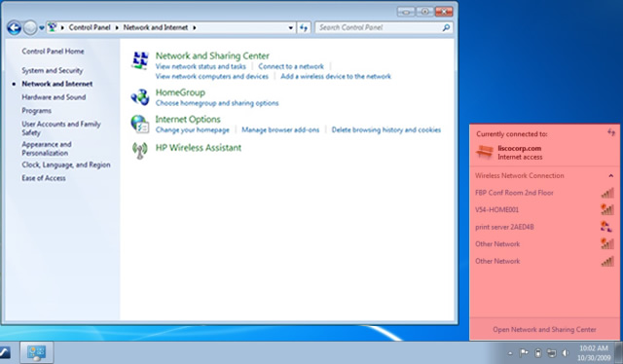Click the Internet Options icon
Screen dimensions: 623x364
click(x=140, y=124)
